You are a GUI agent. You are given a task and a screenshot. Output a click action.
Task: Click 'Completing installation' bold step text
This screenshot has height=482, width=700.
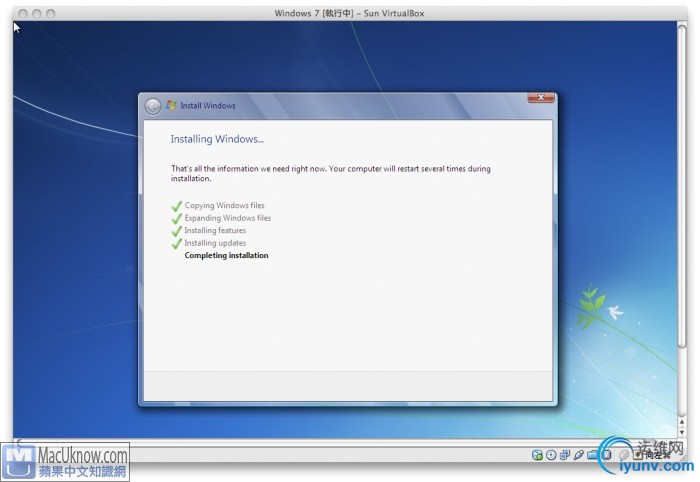tap(226, 255)
